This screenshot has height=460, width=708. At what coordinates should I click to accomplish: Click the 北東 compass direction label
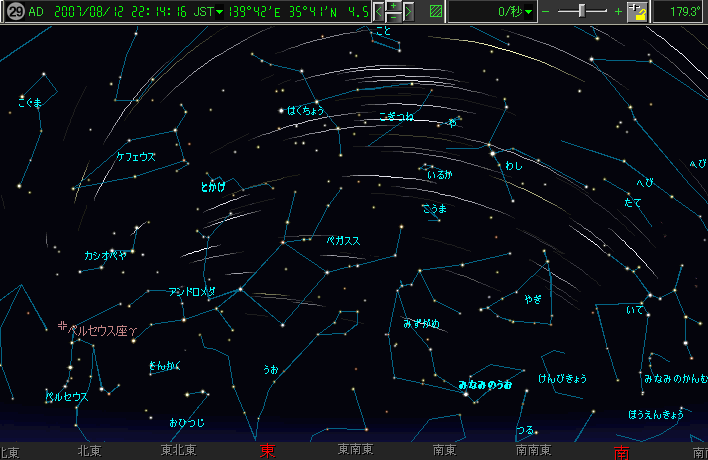[x=89, y=451]
